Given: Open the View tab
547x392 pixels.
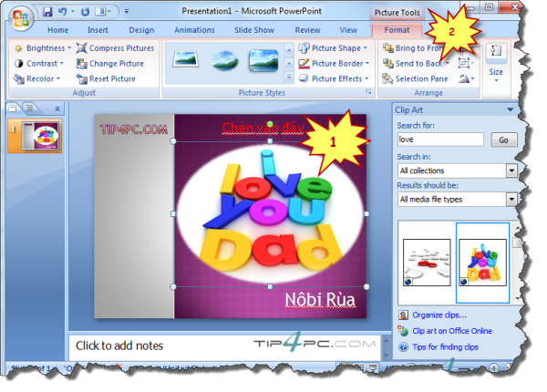Looking at the screenshot, I should pyautogui.click(x=348, y=30).
